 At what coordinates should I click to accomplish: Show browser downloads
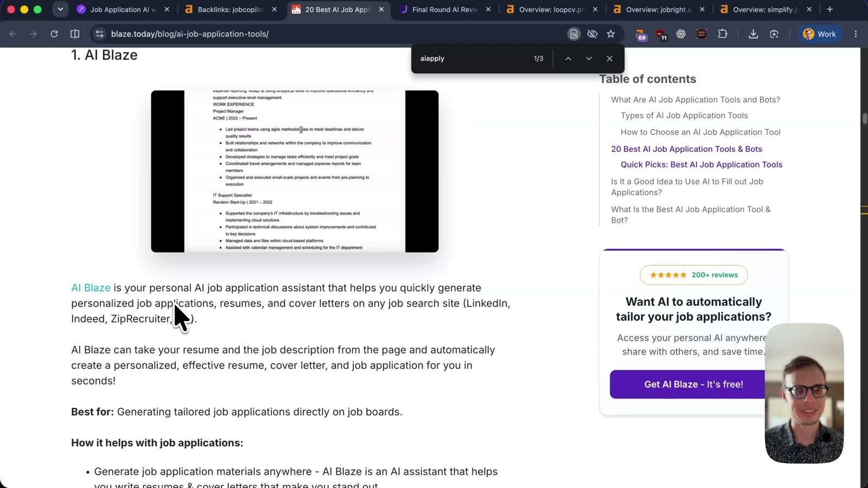tap(753, 34)
